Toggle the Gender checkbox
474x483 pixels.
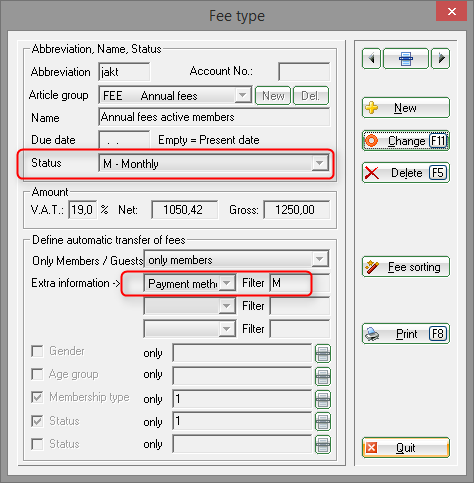(x=37, y=351)
